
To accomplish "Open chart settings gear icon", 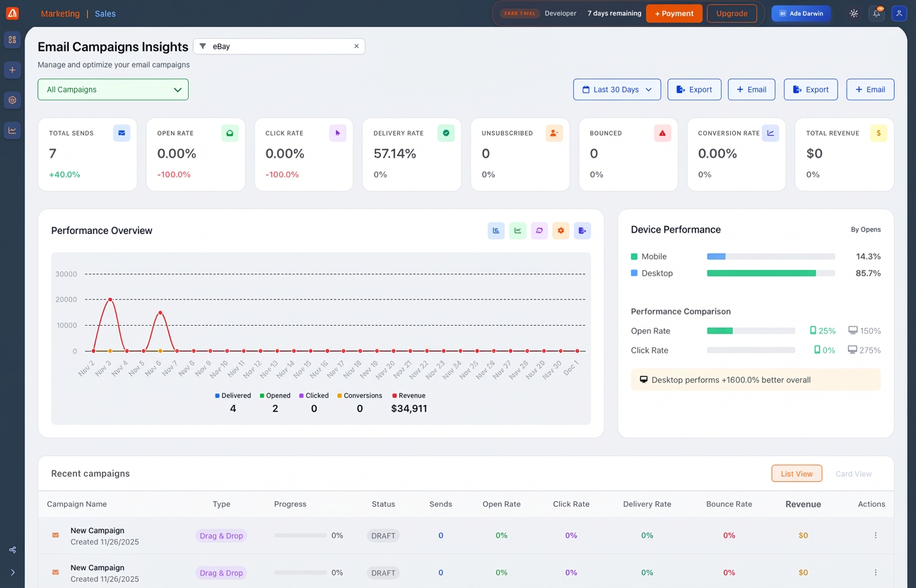I will point(560,230).
